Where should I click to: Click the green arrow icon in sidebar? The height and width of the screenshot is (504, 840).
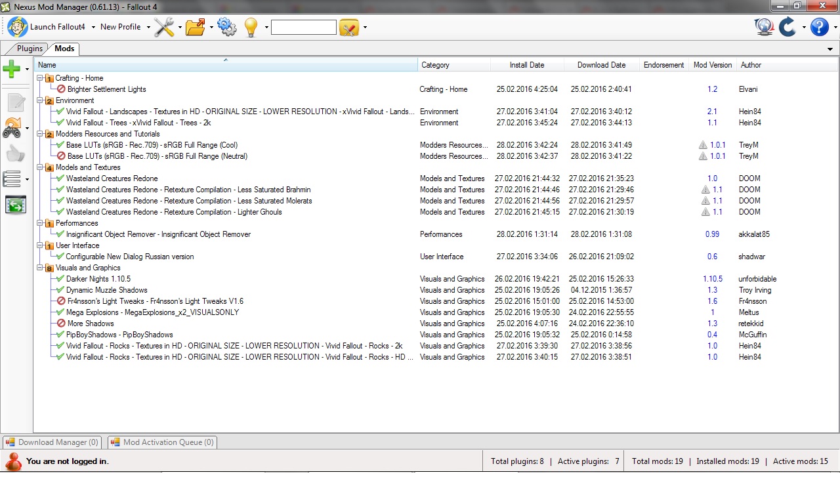(x=15, y=204)
